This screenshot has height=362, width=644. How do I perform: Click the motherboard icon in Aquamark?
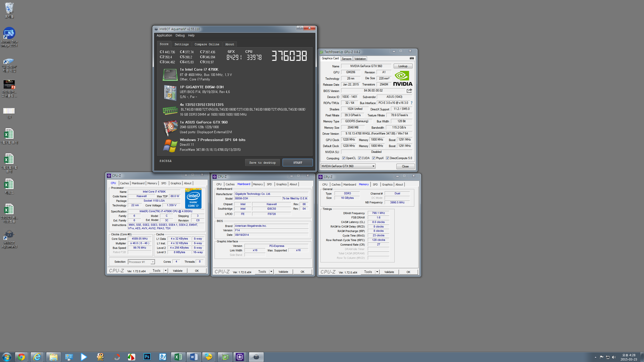tap(170, 93)
